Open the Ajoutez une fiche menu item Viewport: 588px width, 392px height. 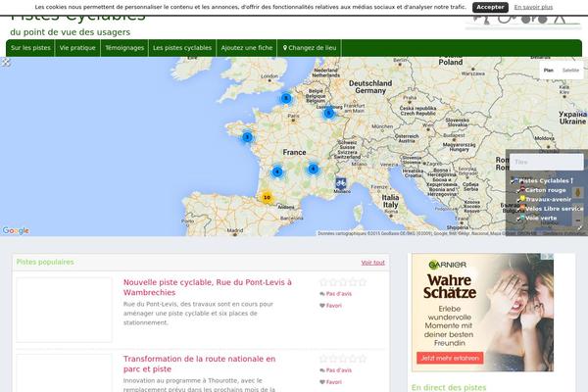(x=247, y=48)
